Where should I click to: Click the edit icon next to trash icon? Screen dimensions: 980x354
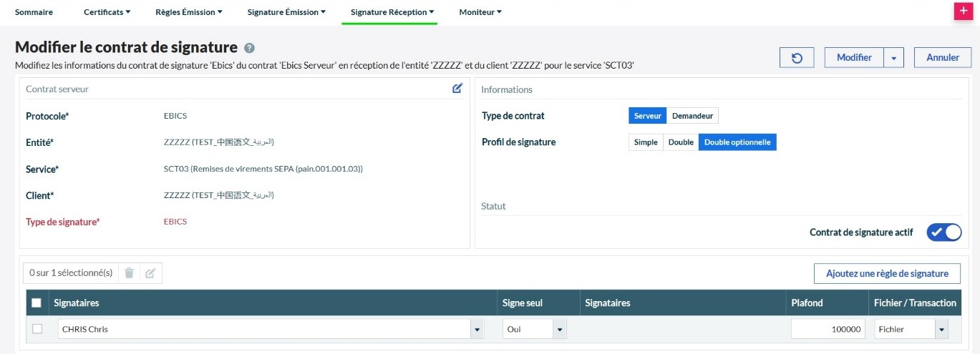pyautogui.click(x=150, y=272)
